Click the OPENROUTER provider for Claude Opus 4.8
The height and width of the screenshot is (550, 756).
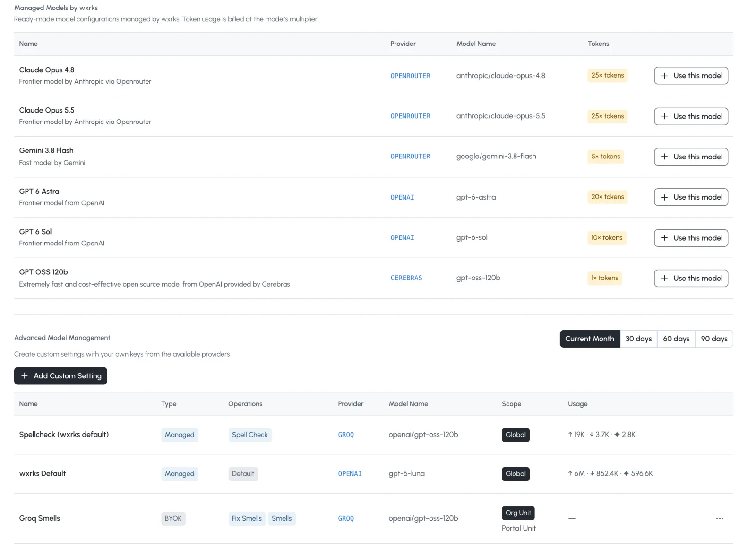click(410, 76)
